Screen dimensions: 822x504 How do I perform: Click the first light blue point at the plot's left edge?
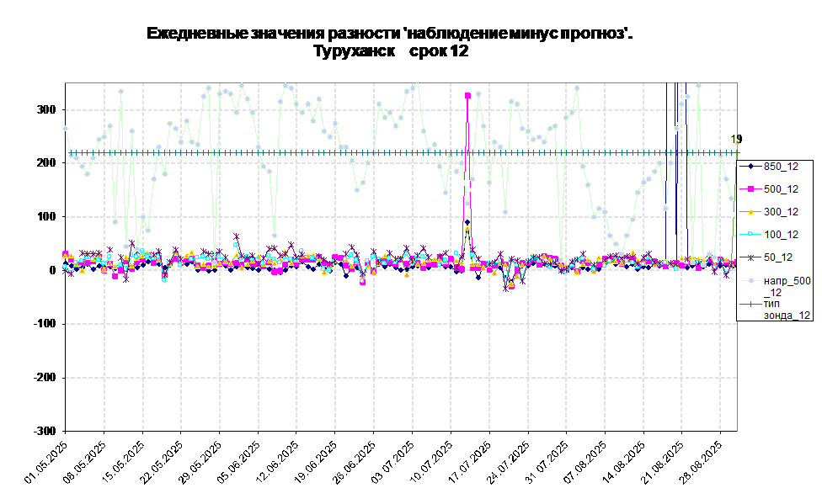coord(66,128)
